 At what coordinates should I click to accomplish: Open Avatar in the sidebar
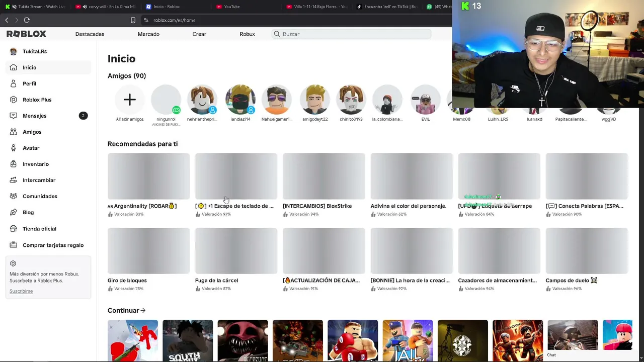(48, 148)
